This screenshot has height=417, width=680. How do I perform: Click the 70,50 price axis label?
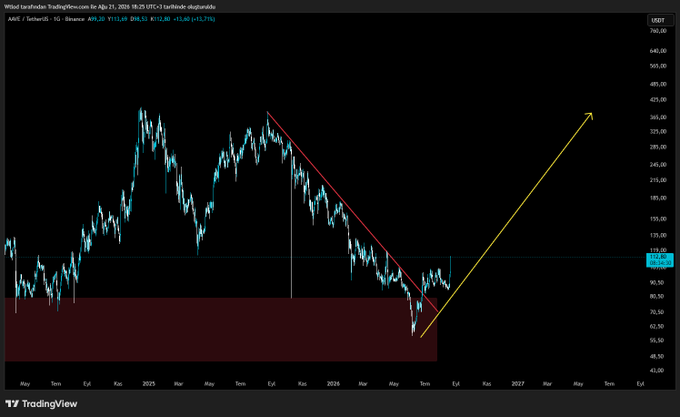pyautogui.click(x=657, y=312)
